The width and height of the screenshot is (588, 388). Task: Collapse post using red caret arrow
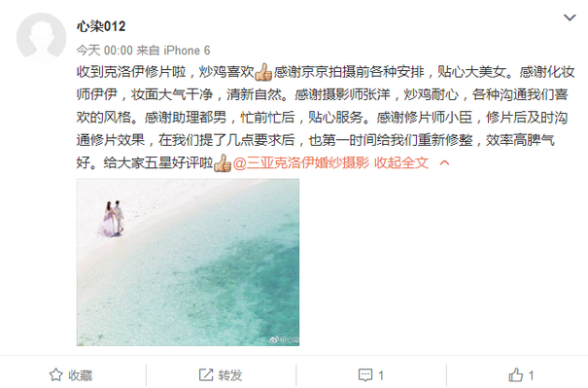(x=444, y=162)
